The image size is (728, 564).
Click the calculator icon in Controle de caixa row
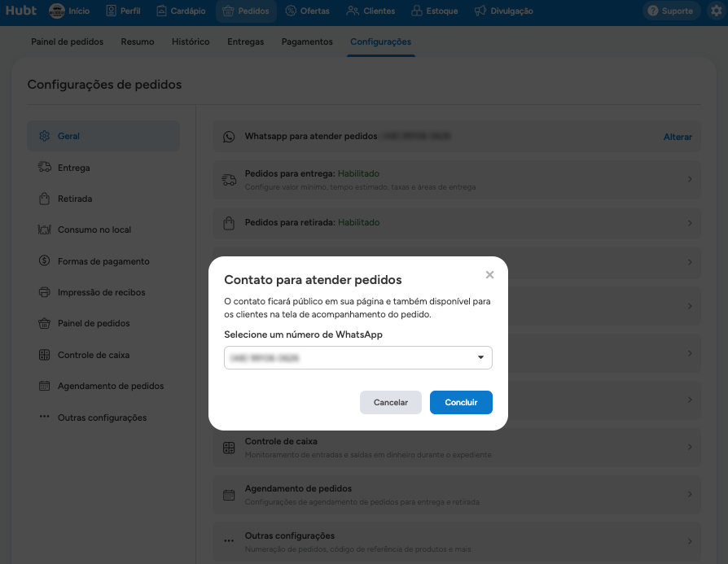click(x=229, y=448)
